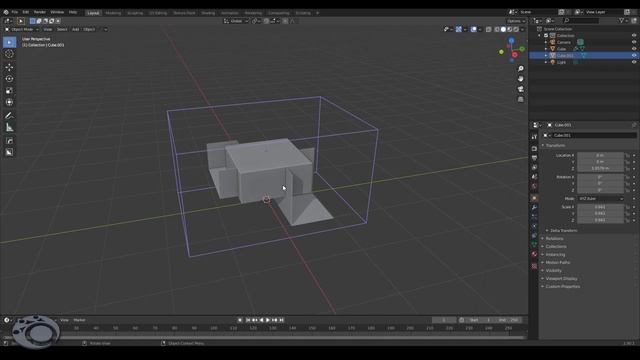The width and height of the screenshot is (640, 360).
Task: Open the viewport View menu
Action: point(48,29)
